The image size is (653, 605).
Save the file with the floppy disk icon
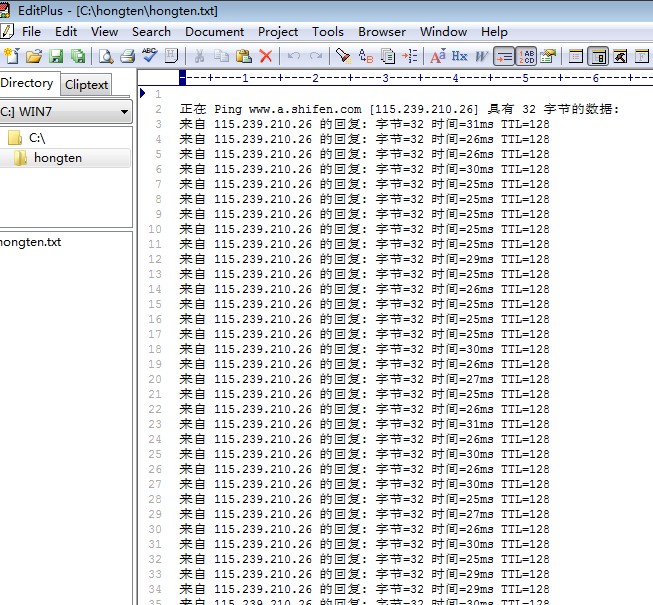(x=56, y=56)
